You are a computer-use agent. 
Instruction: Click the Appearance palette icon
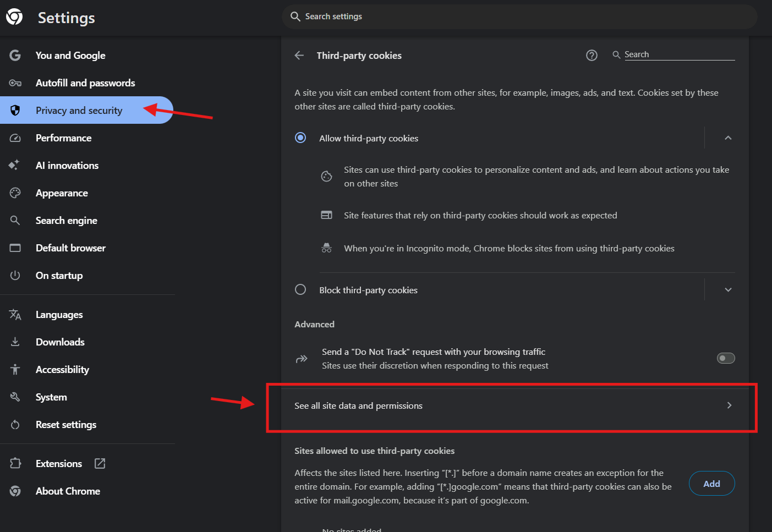15,193
